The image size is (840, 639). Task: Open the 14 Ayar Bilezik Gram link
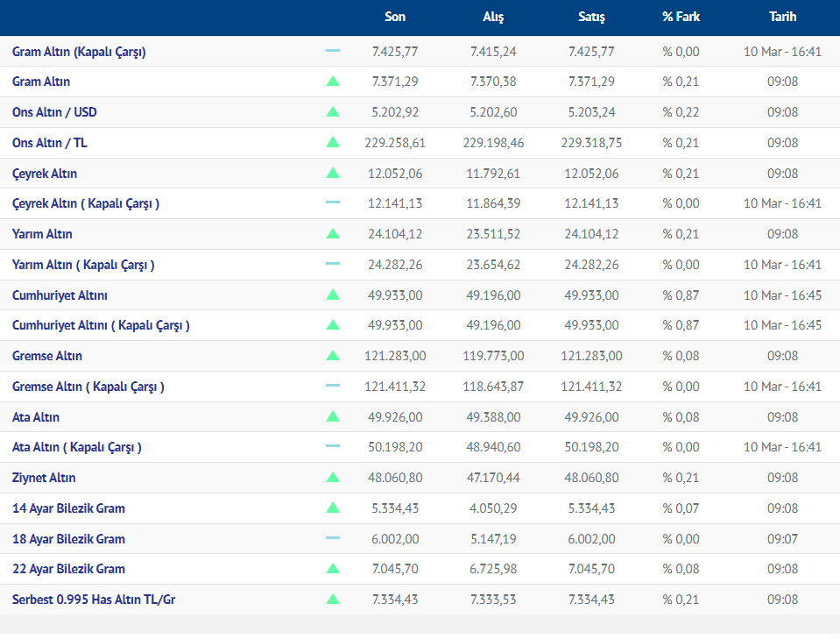click(x=68, y=508)
